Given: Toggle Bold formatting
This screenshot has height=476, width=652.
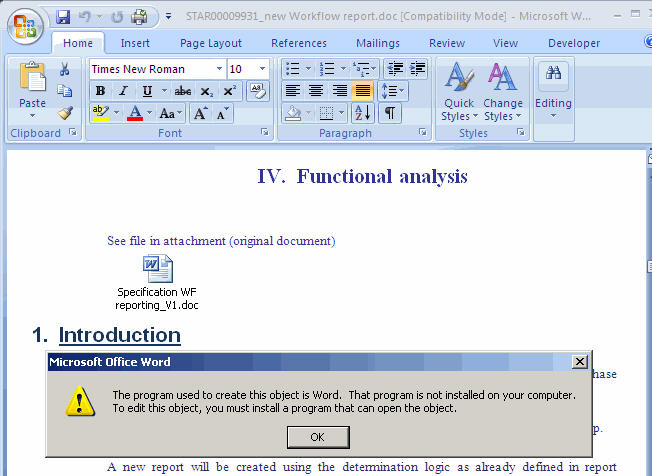Looking at the screenshot, I should (x=100, y=91).
